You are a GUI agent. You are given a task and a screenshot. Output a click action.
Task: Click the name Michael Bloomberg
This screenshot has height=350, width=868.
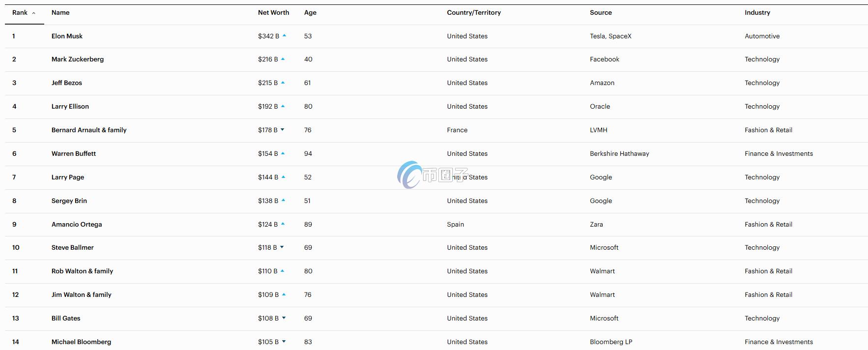pos(81,342)
